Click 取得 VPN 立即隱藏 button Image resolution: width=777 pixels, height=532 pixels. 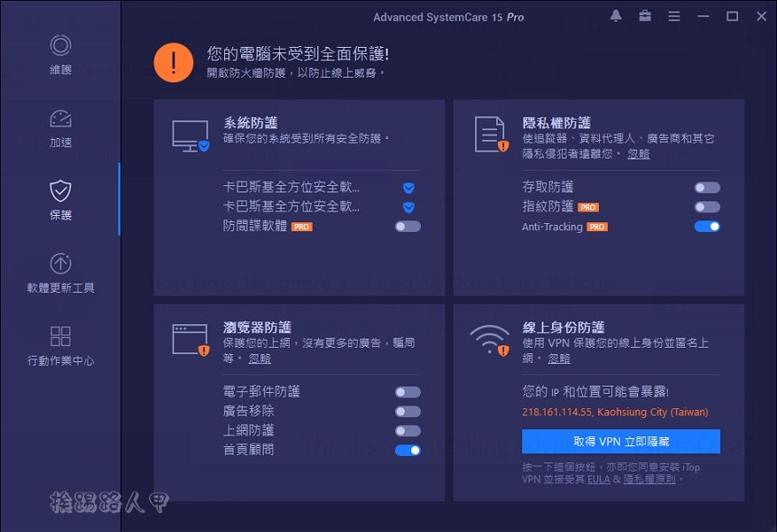[x=621, y=441]
